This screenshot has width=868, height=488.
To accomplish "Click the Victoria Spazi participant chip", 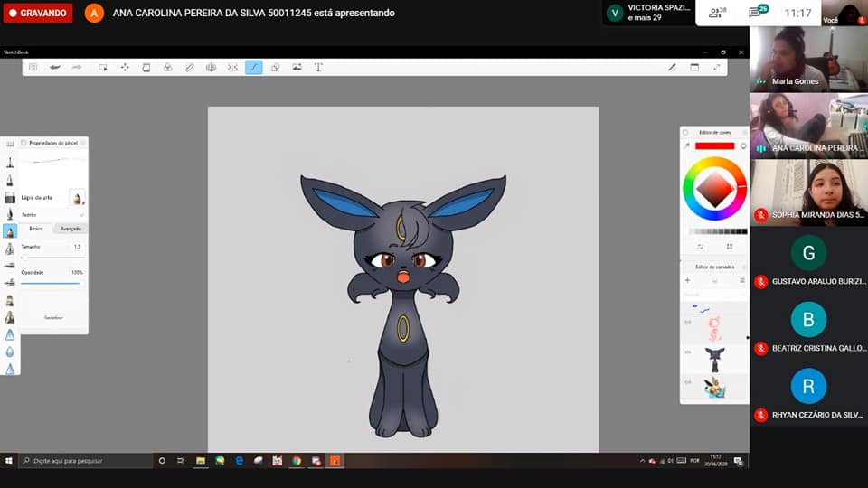I will 649,13.
